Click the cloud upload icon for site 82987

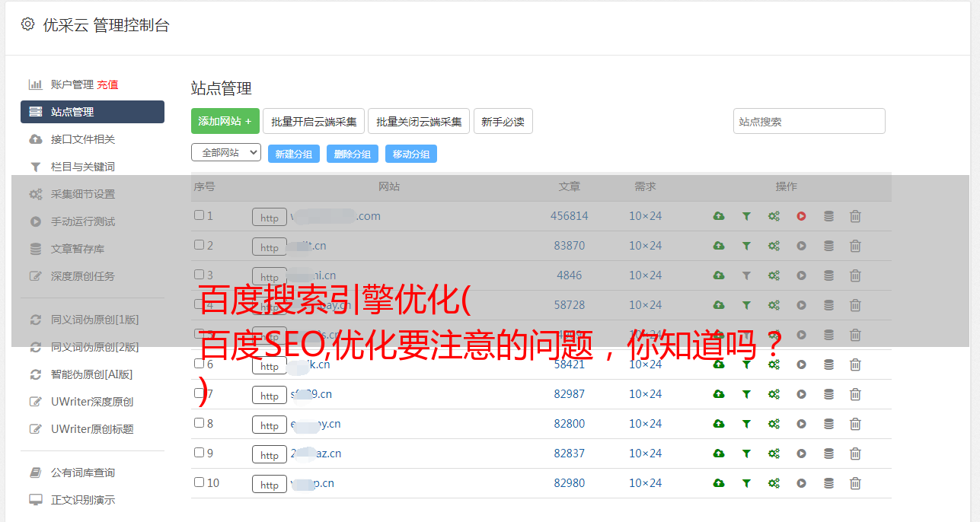(719, 394)
